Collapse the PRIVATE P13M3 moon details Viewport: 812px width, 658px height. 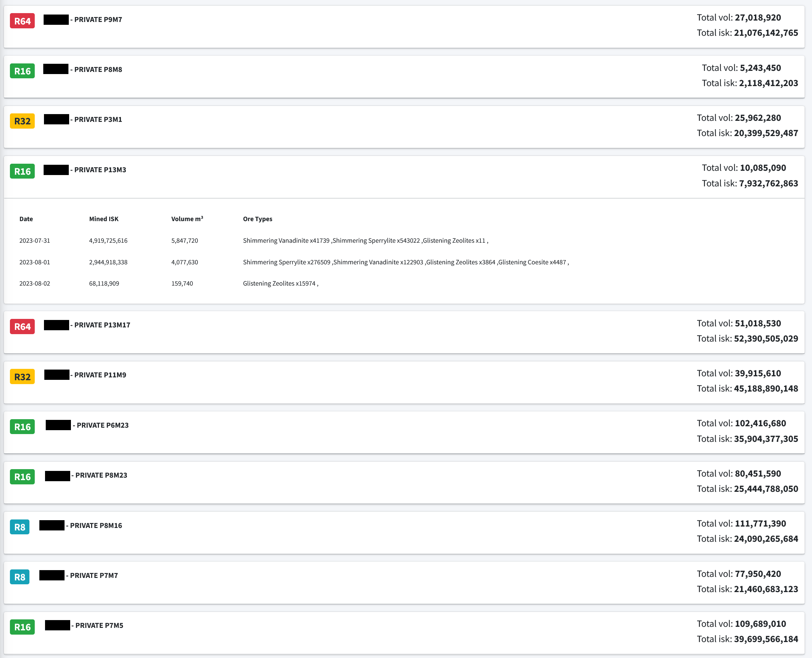coord(100,170)
